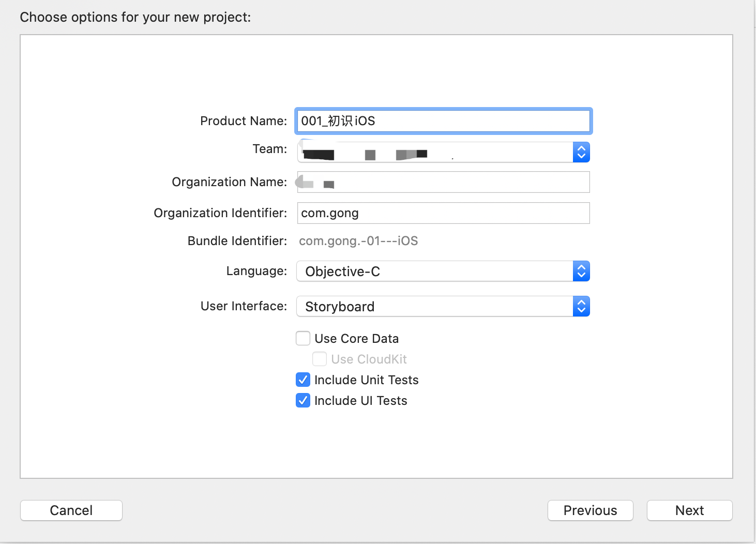Enable the Use Core Data checkbox

coord(303,339)
